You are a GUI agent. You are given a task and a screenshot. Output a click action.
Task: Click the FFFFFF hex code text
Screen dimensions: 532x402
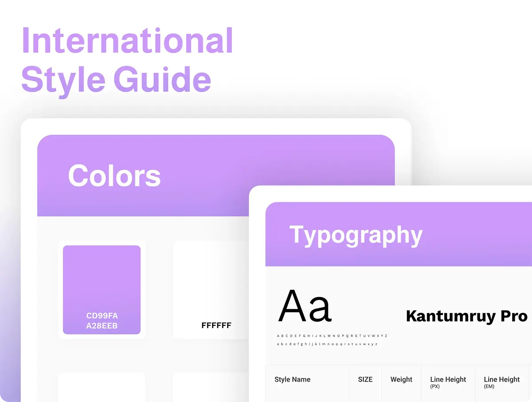(x=216, y=326)
